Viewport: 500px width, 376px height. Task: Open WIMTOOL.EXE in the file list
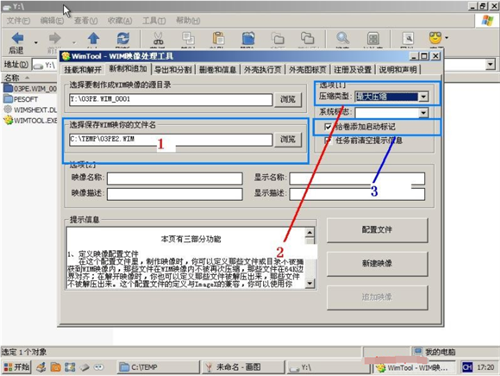coord(31,120)
